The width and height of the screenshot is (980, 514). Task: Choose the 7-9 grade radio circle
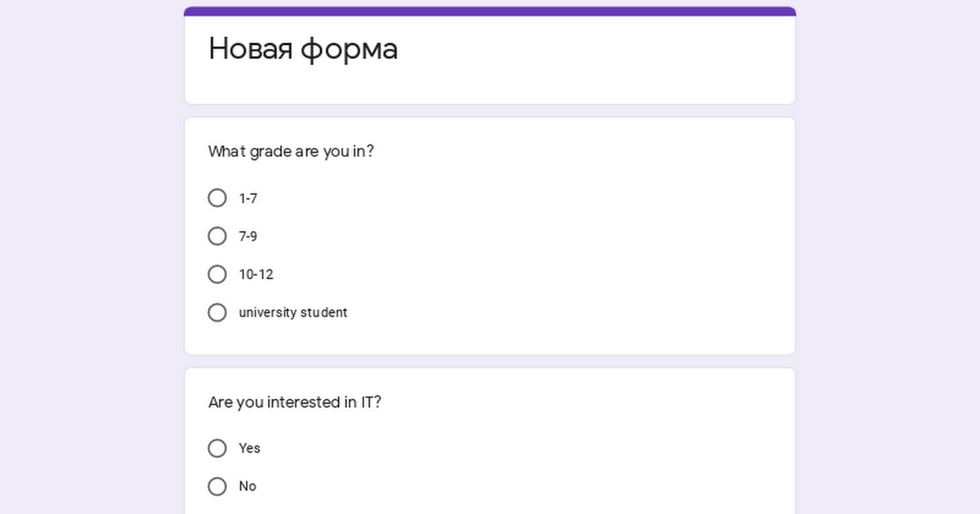coord(217,237)
